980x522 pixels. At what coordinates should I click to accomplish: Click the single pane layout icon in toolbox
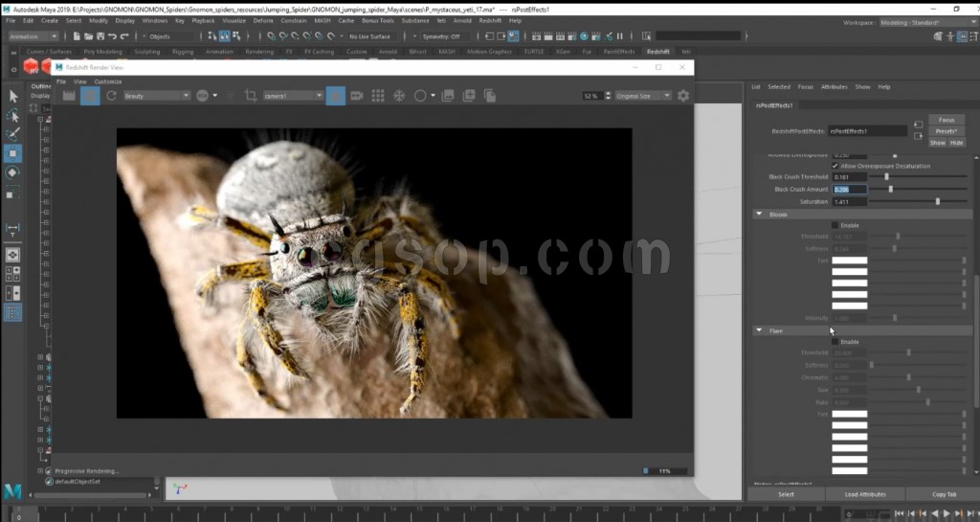[x=13, y=255]
